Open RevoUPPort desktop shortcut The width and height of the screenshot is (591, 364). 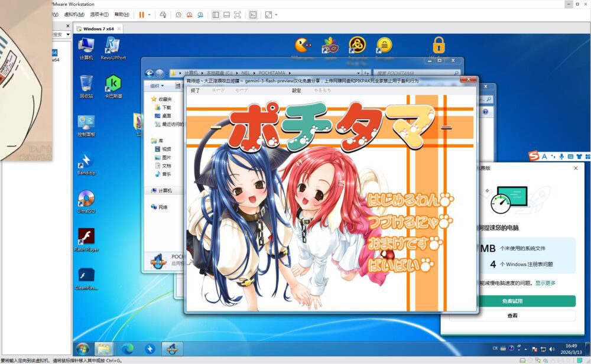[113, 48]
